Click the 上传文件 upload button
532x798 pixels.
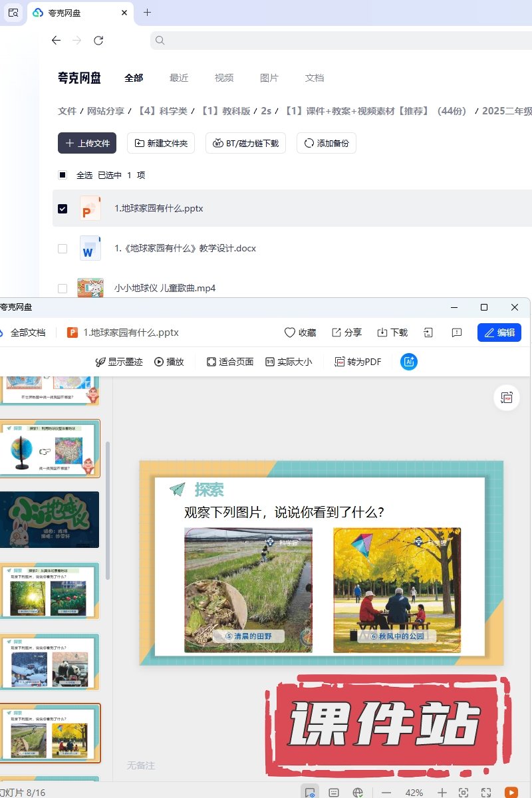coord(87,143)
